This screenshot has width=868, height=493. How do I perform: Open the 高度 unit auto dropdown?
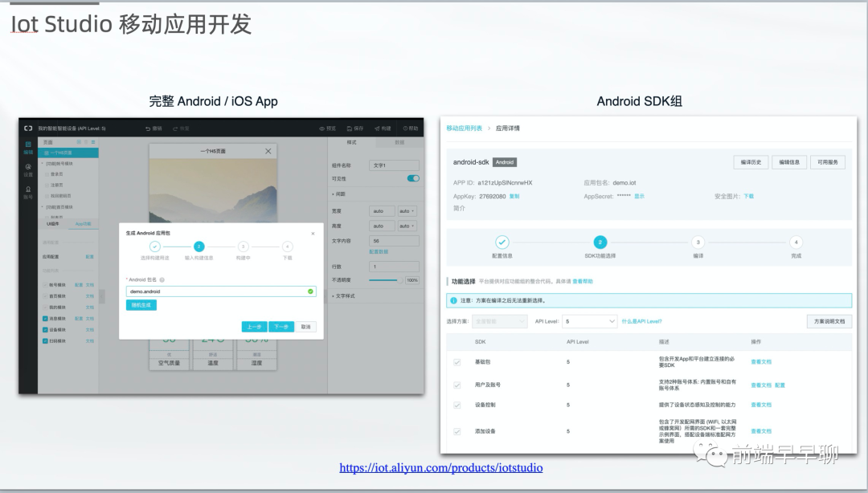(x=407, y=226)
